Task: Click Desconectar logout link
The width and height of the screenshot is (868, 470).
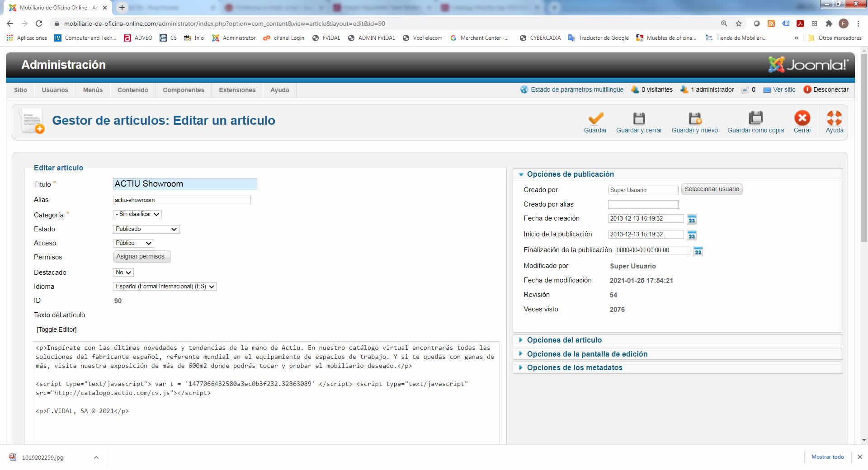Action: (x=830, y=89)
